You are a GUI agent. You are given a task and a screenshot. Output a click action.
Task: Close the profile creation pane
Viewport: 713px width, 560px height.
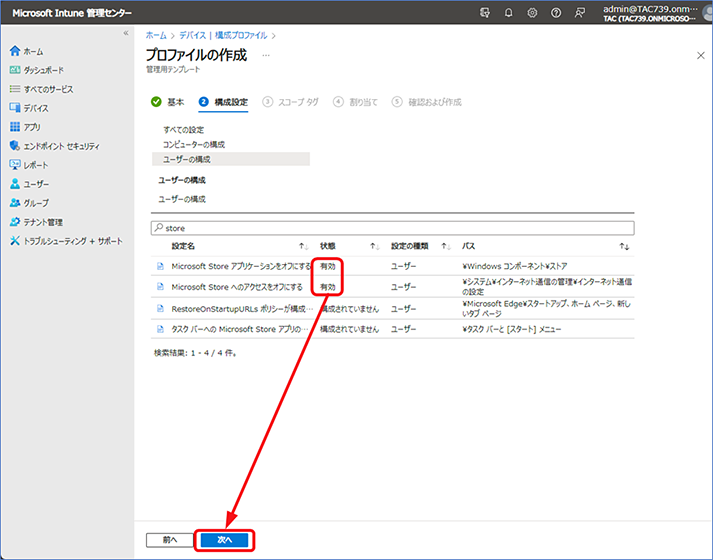click(701, 55)
